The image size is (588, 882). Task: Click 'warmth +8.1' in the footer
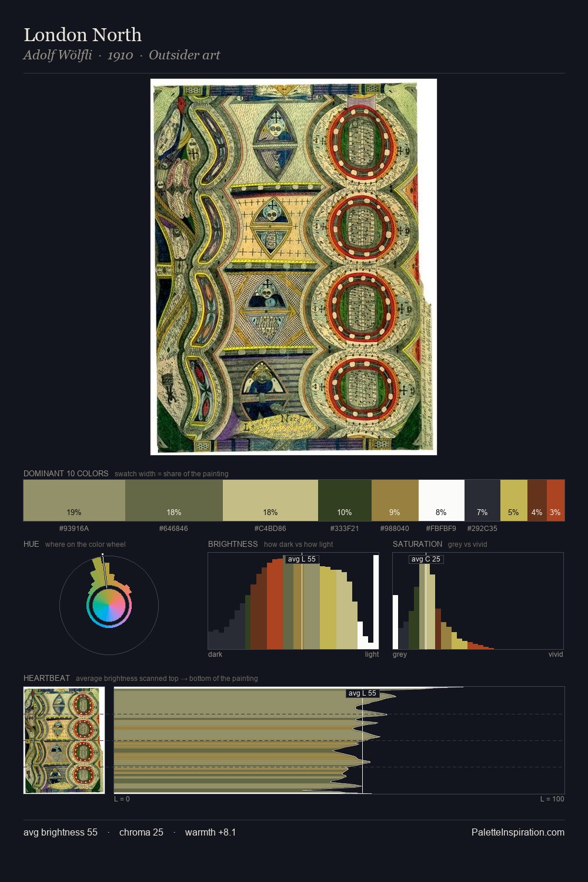point(211,832)
